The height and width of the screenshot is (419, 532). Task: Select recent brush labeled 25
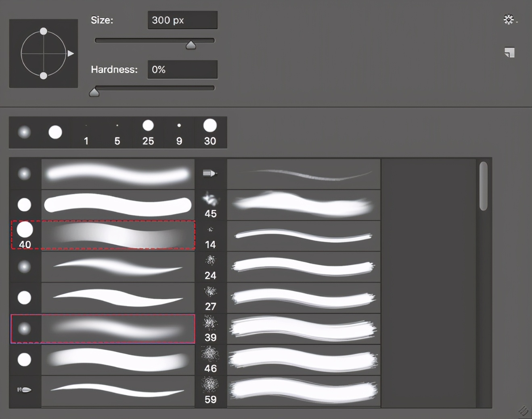(148, 132)
